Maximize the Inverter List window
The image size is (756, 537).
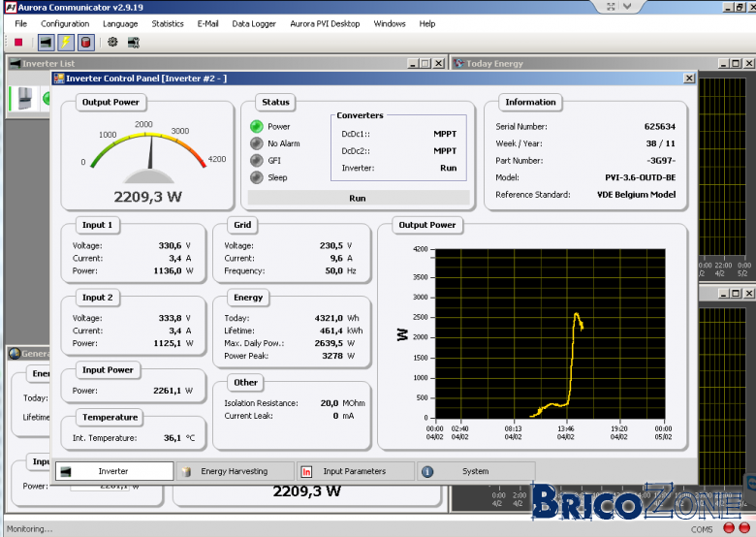[x=425, y=63]
